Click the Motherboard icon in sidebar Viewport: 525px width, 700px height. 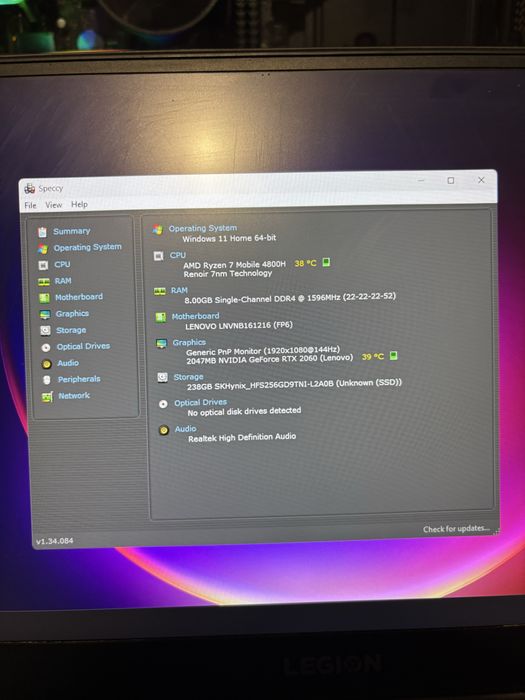click(x=44, y=298)
